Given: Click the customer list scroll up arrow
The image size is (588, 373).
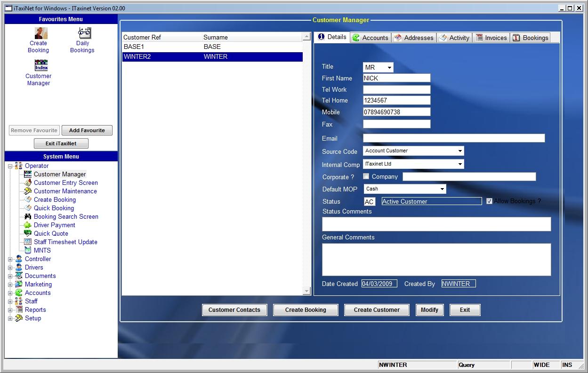Looking at the screenshot, I should (x=307, y=37).
